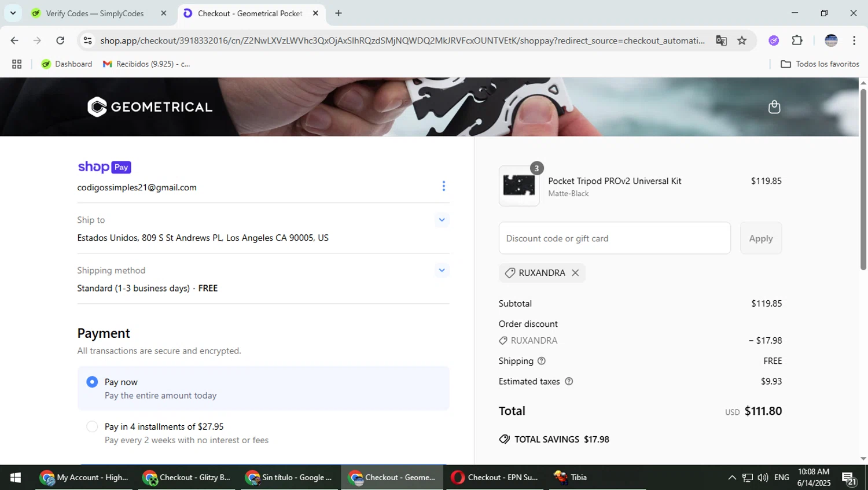Bookmark this page with the star
868x490 pixels.
click(x=742, y=40)
